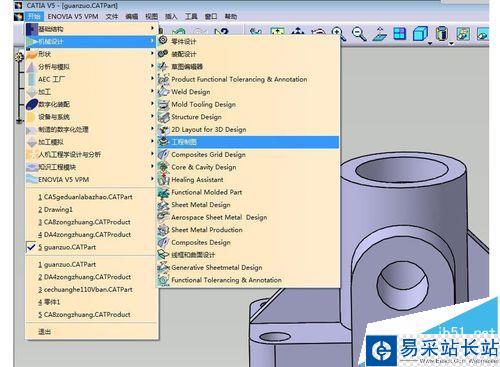Viewport: 500px width, 367px height.
Task: Click 退出 to exit CATIA
Action: click(44, 332)
